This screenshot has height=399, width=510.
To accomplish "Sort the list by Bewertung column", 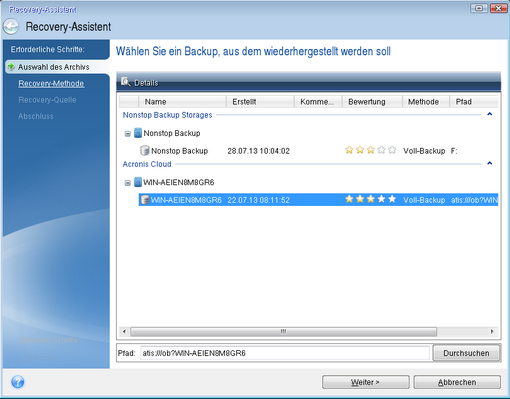I will [372, 101].
